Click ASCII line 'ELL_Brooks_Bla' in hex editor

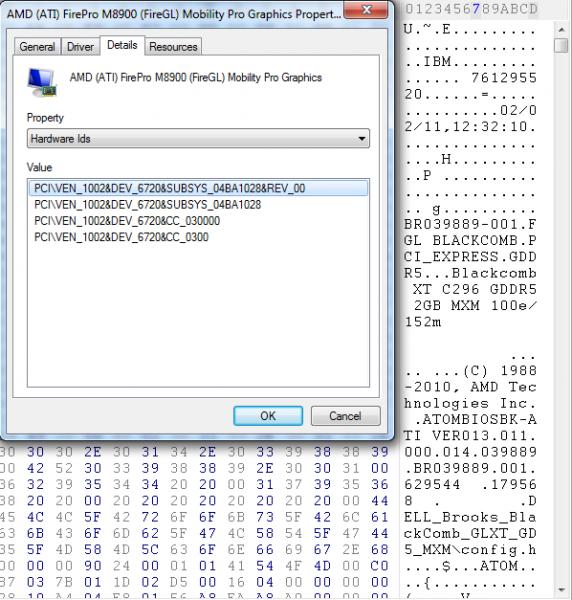[470, 517]
